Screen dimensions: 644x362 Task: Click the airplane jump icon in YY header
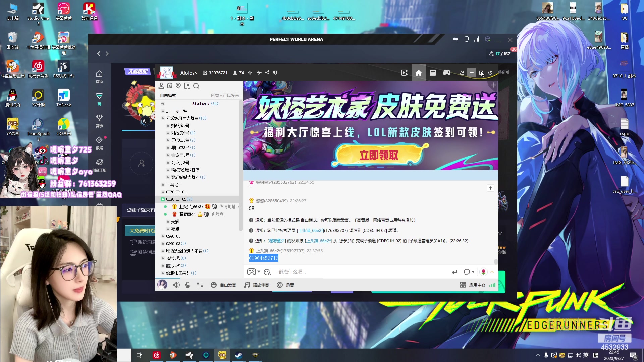[259, 72]
